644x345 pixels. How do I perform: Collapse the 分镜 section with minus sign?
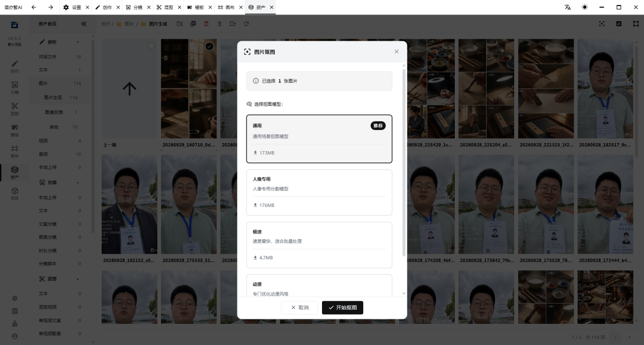(x=77, y=182)
